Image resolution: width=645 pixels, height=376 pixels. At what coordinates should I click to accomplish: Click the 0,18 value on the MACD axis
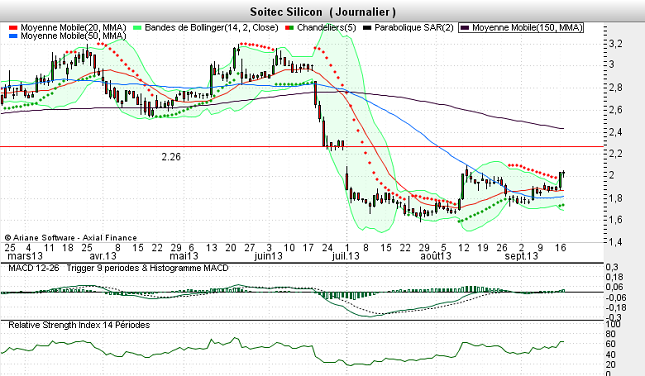pyautogui.click(x=615, y=277)
